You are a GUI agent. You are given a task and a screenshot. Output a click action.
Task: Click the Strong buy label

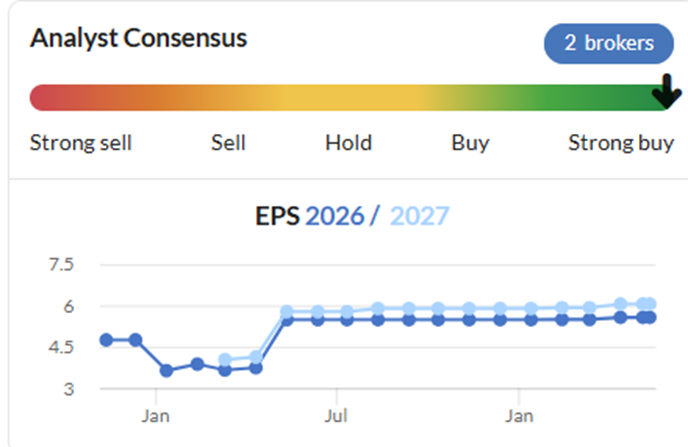[621, 143]
